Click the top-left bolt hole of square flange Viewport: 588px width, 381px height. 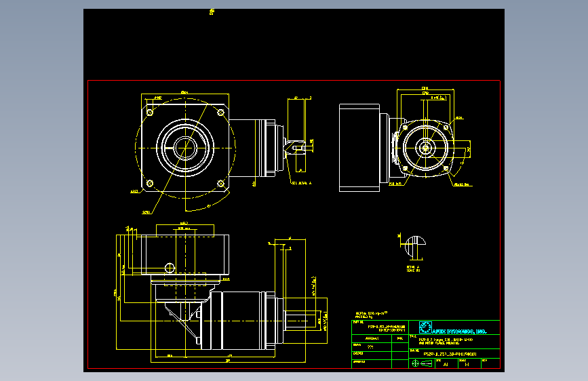[150, 112]
